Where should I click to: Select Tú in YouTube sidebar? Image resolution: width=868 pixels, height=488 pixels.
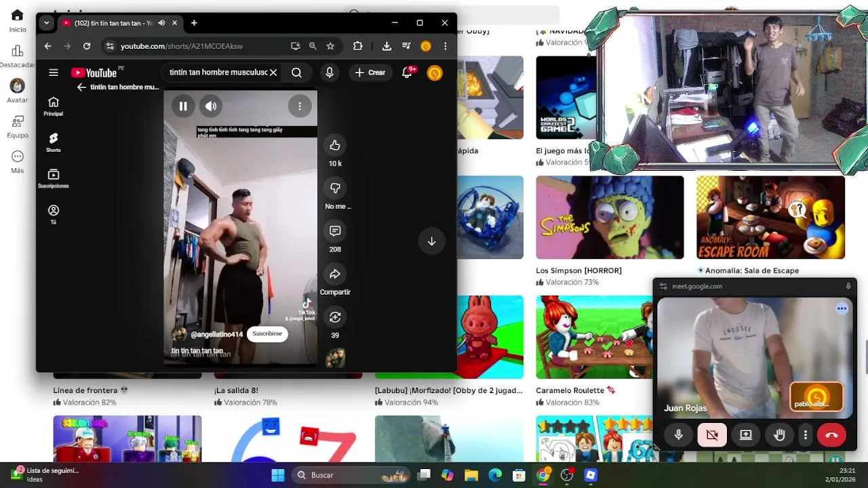[x=54, y=215]
